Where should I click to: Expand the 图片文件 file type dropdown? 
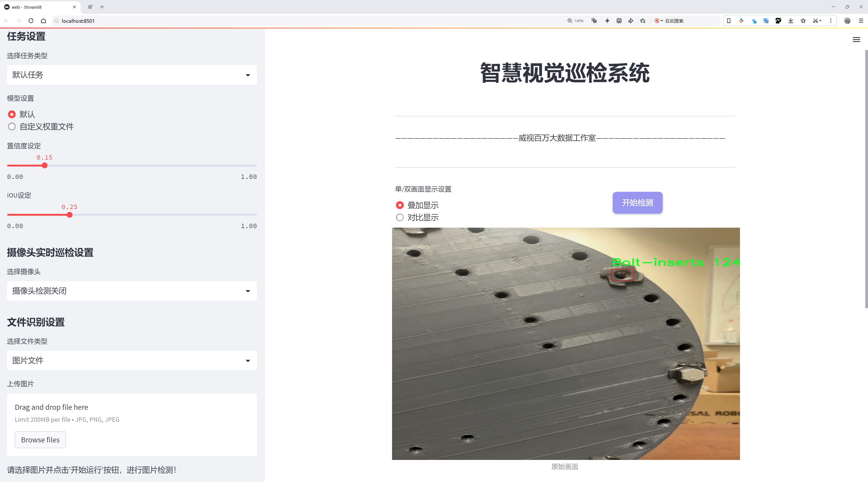(132, 360)
